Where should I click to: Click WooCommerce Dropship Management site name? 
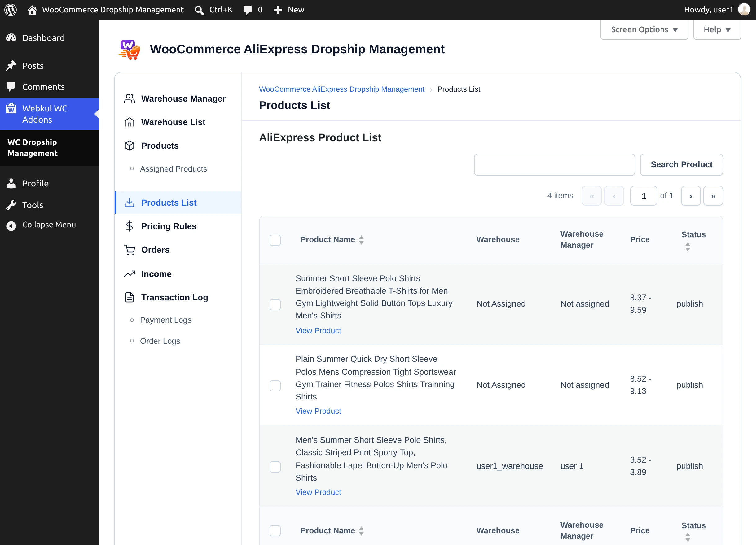point(113,10)
